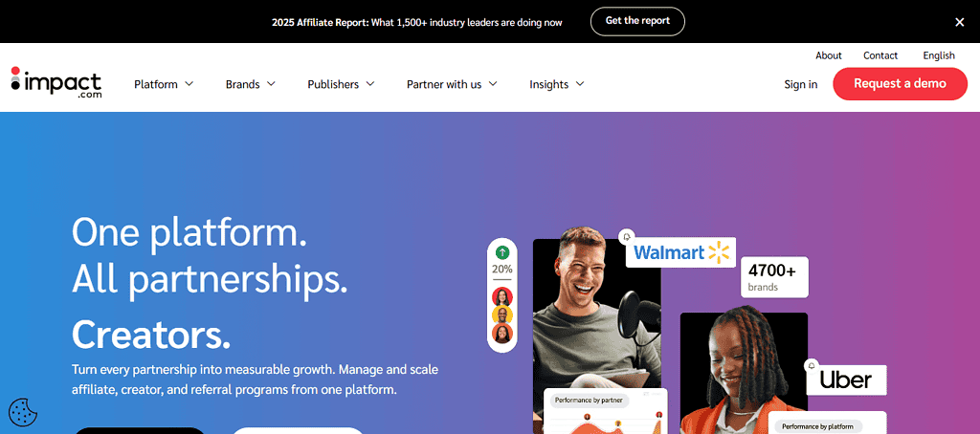Open the Insights navigation menu
The image size is (980, 434).
click(x=557, y=84)
